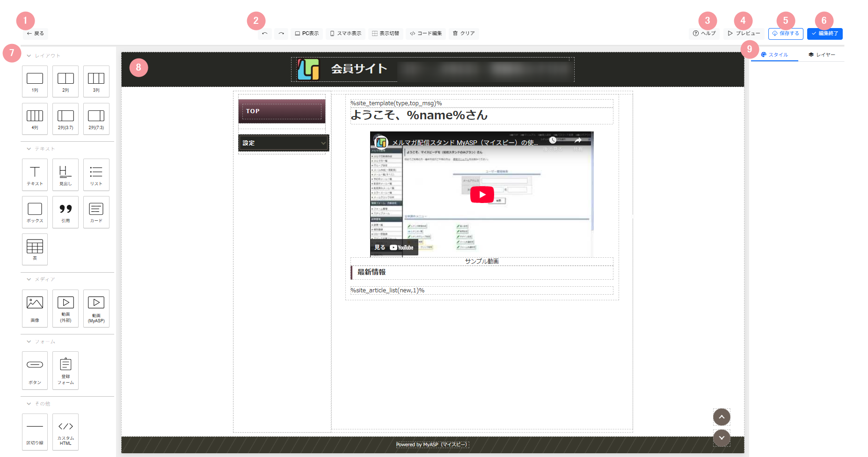Select the table (表) block
Viewport: 868px width, 457px height.
(35, 249)
